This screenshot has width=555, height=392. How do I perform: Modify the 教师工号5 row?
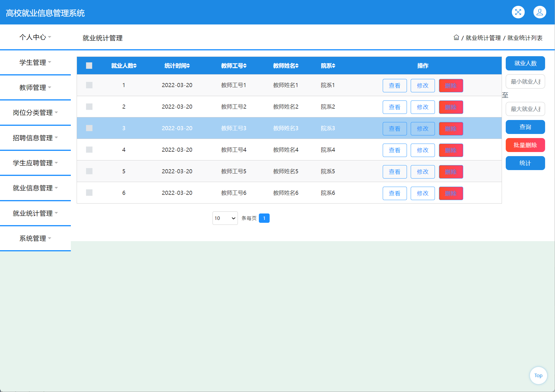point(423,172)
